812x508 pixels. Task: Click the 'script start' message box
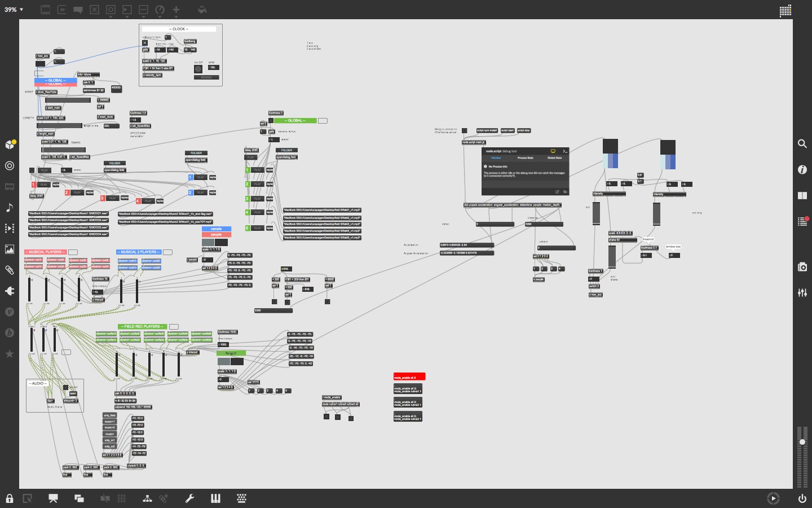(507, 130)
